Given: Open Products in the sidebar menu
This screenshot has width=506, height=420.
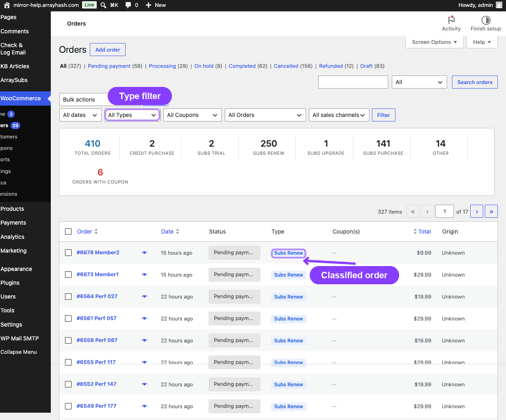Looking at the screenshot, I should pos(12,209).
